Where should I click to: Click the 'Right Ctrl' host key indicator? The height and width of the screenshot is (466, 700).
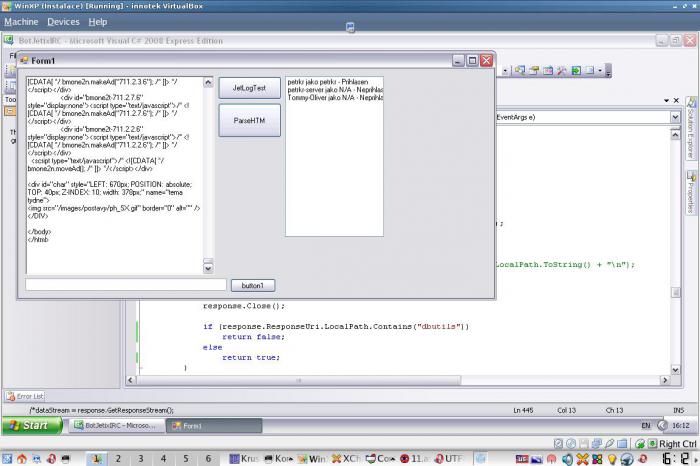tap(673, 444)
